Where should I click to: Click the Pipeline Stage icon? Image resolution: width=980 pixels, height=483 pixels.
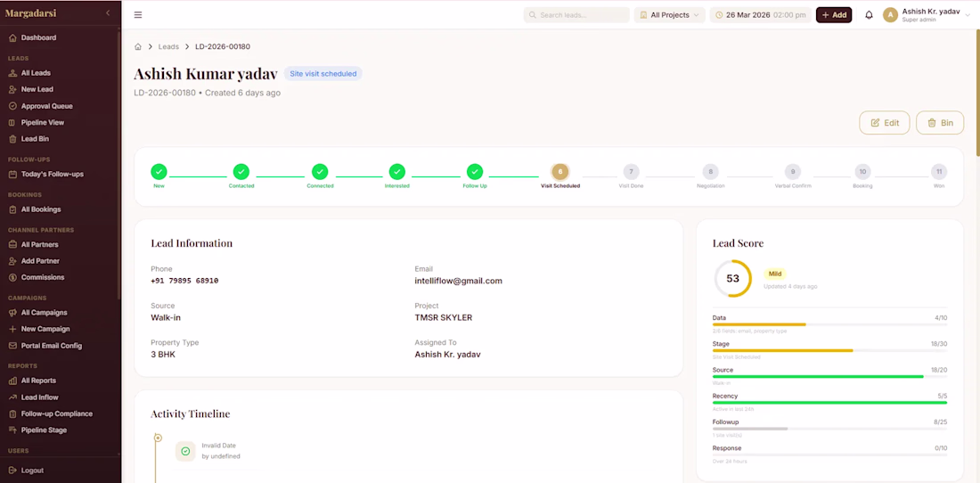click(x=12, y=430)
